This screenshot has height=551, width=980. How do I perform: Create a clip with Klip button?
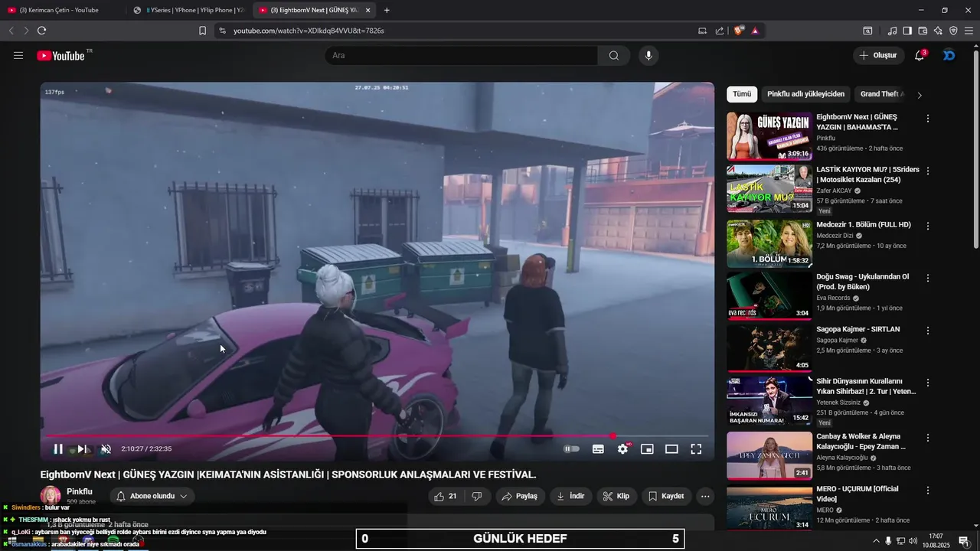coord(616,496)
